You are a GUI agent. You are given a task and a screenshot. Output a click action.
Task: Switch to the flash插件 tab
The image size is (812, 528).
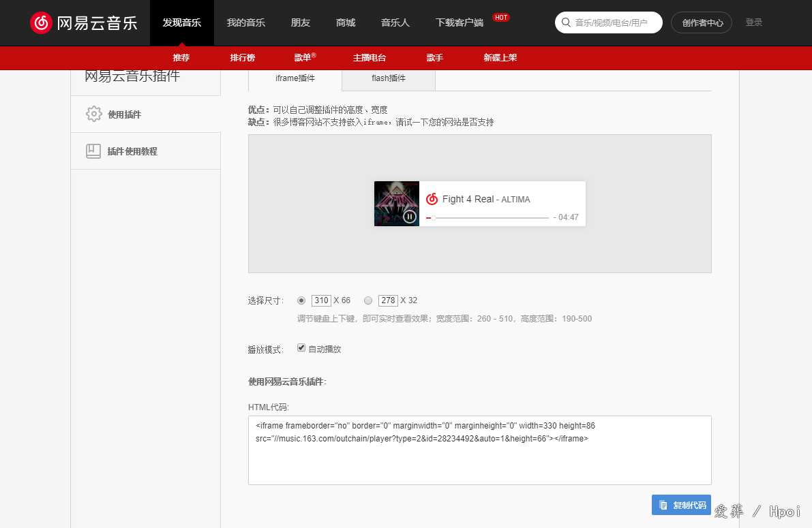click(389, 78)
